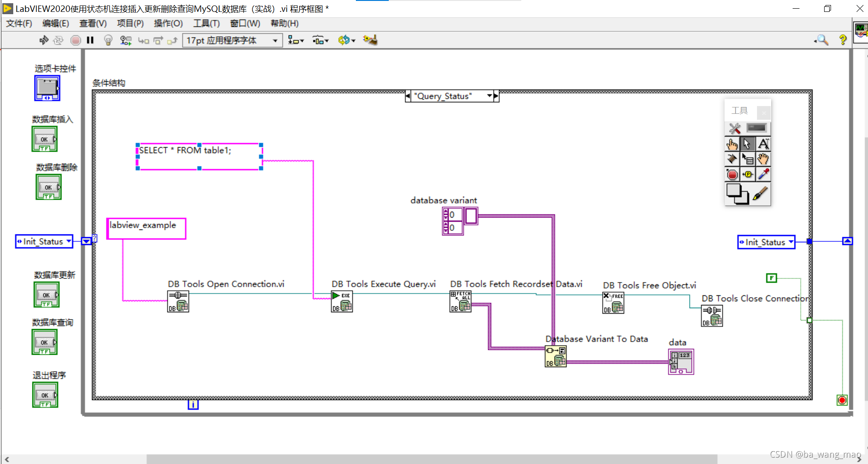Run the VI with the run arrow
Screen dimensions: 868x464
click(44, 40)
